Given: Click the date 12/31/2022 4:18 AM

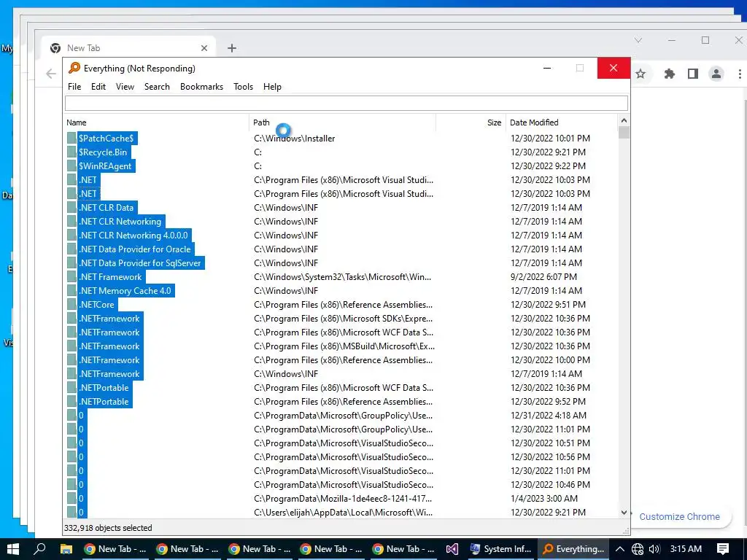Looking at the screenshot, I should 549,416.
